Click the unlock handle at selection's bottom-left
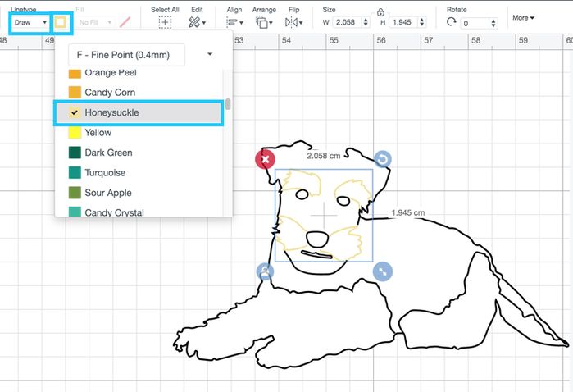 265,271
